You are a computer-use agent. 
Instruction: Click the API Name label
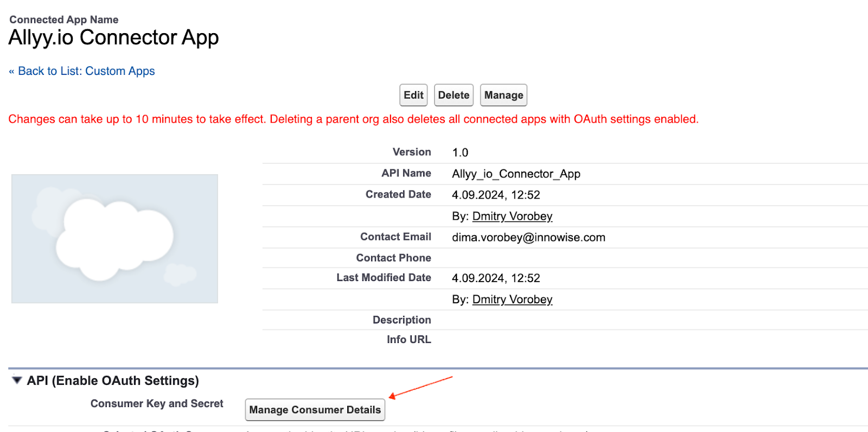406,173
